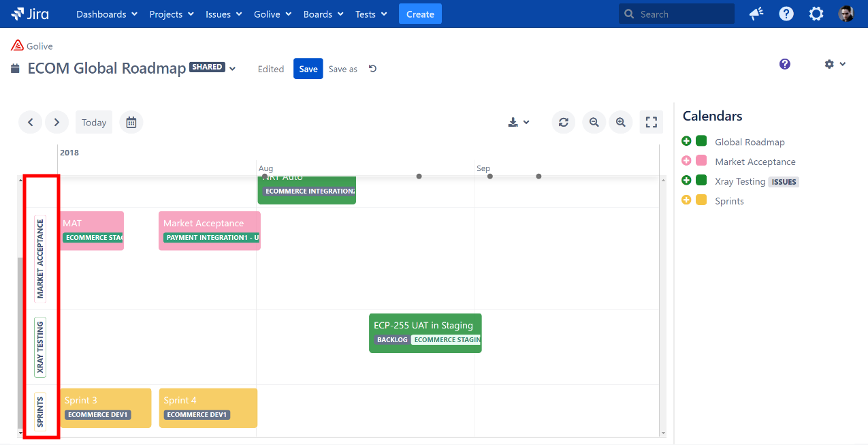Viewport: 868px width, 445px height.
Task: Click the Today button
Action: [94, 123]
